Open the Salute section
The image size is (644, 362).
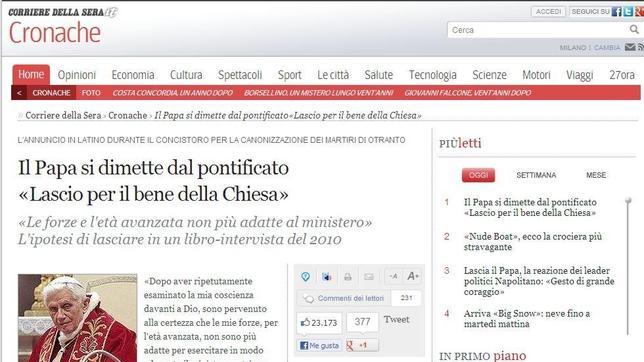pyautogui.click(x=379, y=75)
